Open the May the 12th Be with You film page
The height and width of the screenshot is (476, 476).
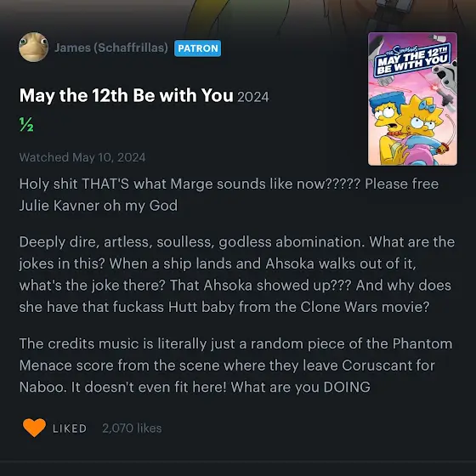(127, 95)
